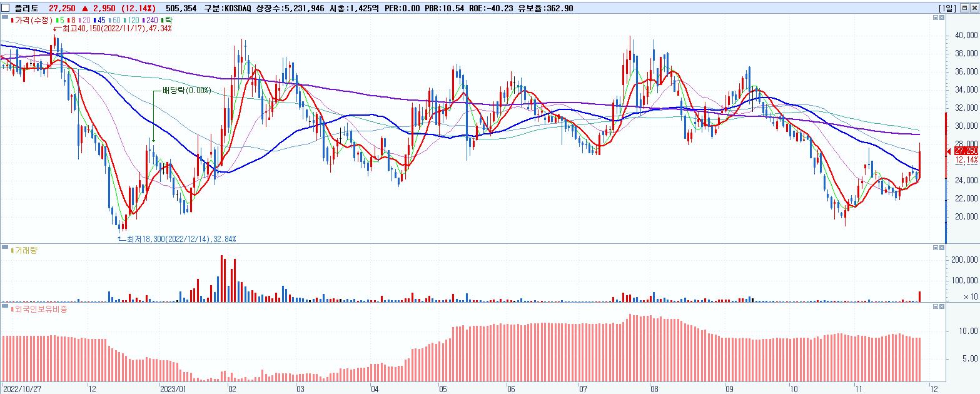Click the 플리토 stock name in the header
980x394 pixels.
26,8
